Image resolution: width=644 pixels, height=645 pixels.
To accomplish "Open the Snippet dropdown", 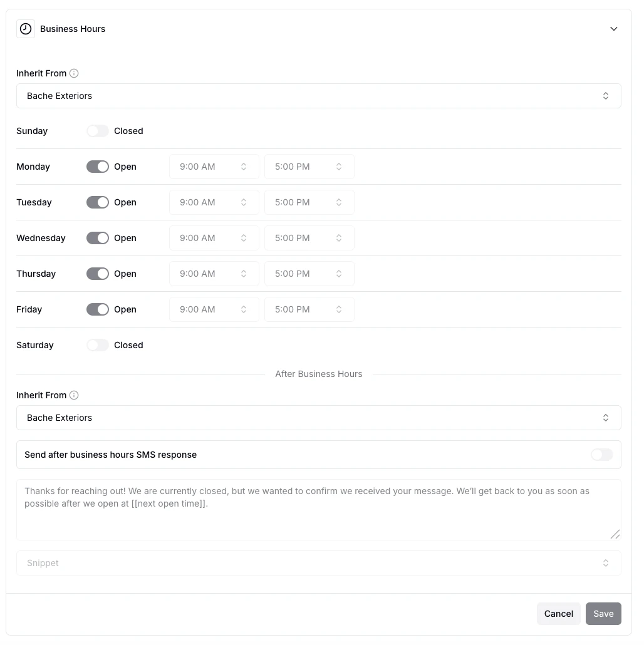I will pyautogui.click(x=318, y=563).
